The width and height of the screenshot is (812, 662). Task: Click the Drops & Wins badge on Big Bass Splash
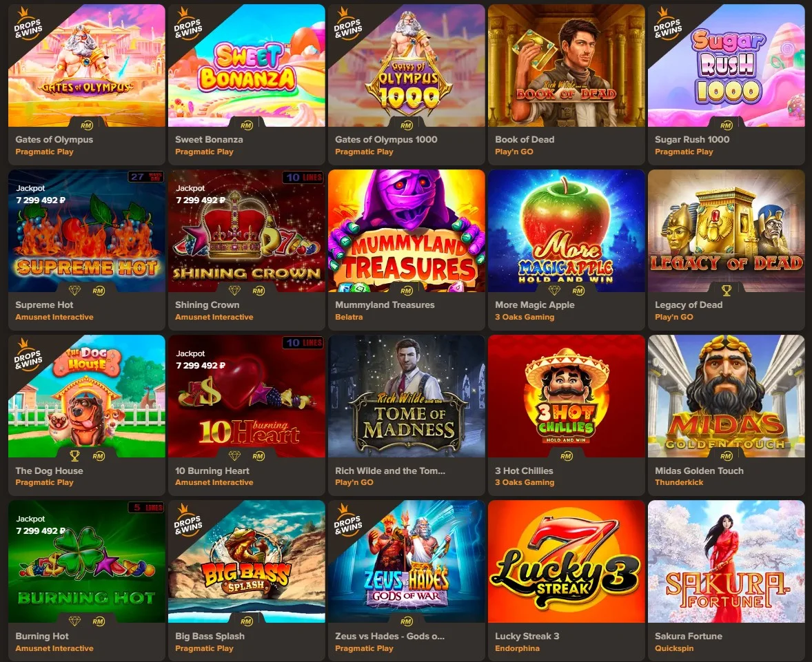pyautogui.click(x=187, y=521)
